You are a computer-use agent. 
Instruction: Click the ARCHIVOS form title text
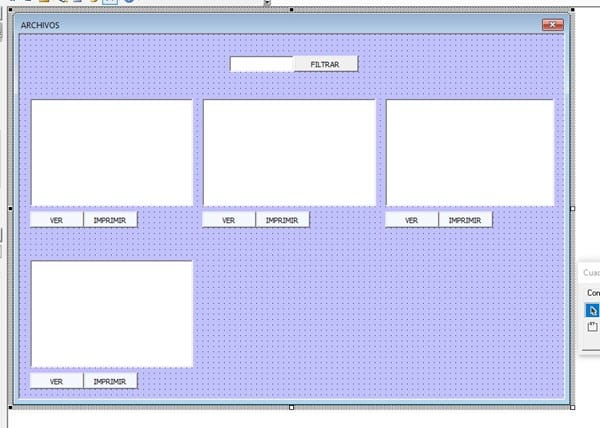coord(40,25)
